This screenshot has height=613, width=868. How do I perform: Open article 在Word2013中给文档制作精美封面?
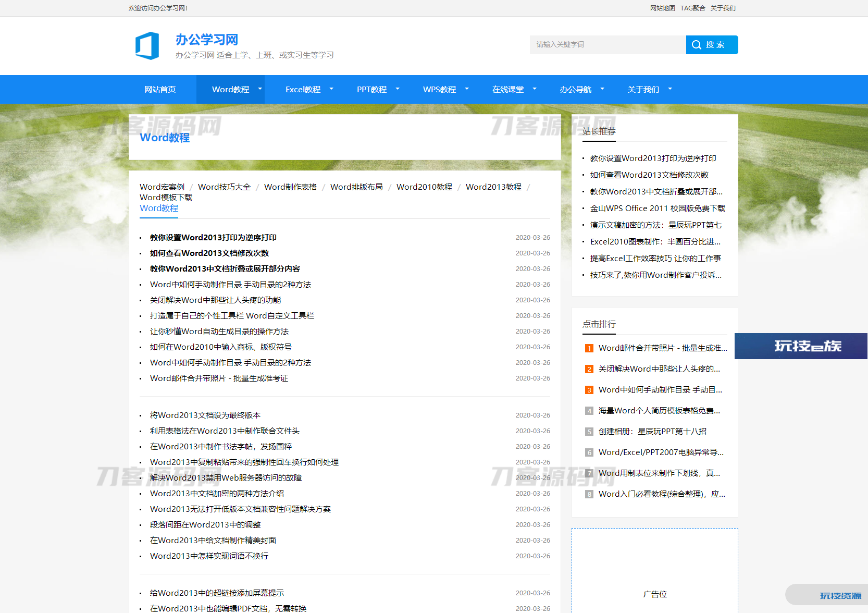[x=213, y=540]
